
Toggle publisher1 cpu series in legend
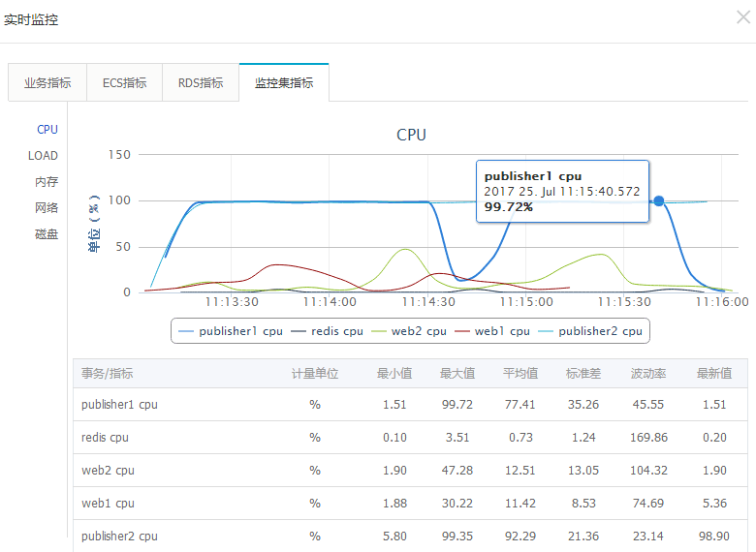(231, 331)
